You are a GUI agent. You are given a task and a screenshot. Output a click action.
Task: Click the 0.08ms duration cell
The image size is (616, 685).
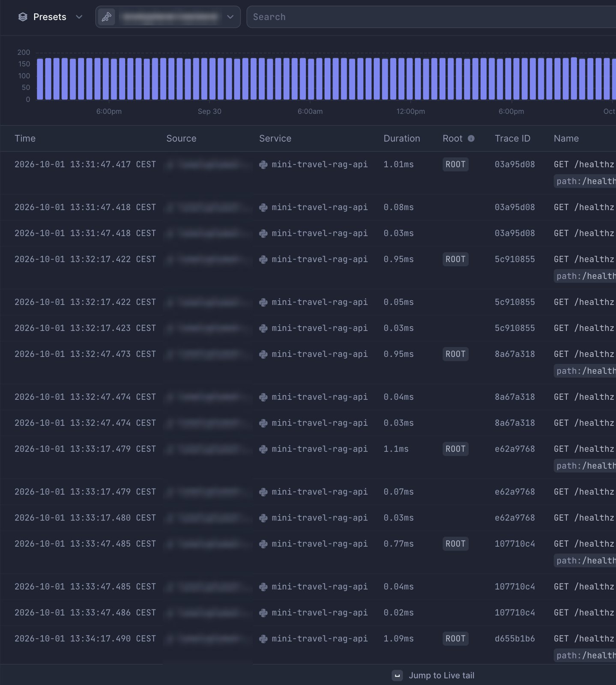click(x=398, y=207)
